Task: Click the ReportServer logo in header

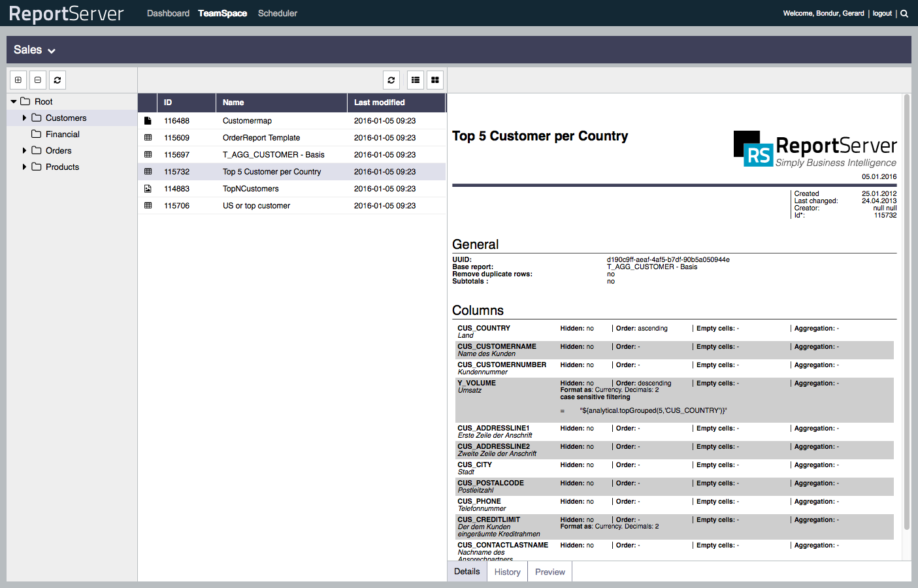Action: pos(66,14)
